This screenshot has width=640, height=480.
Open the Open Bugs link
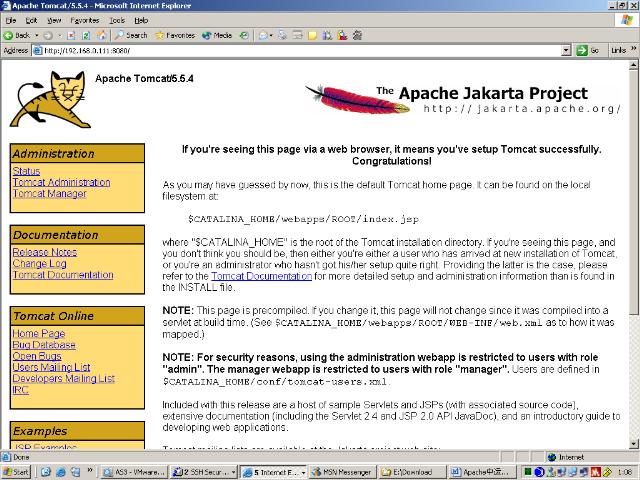[x=37, y=356]
